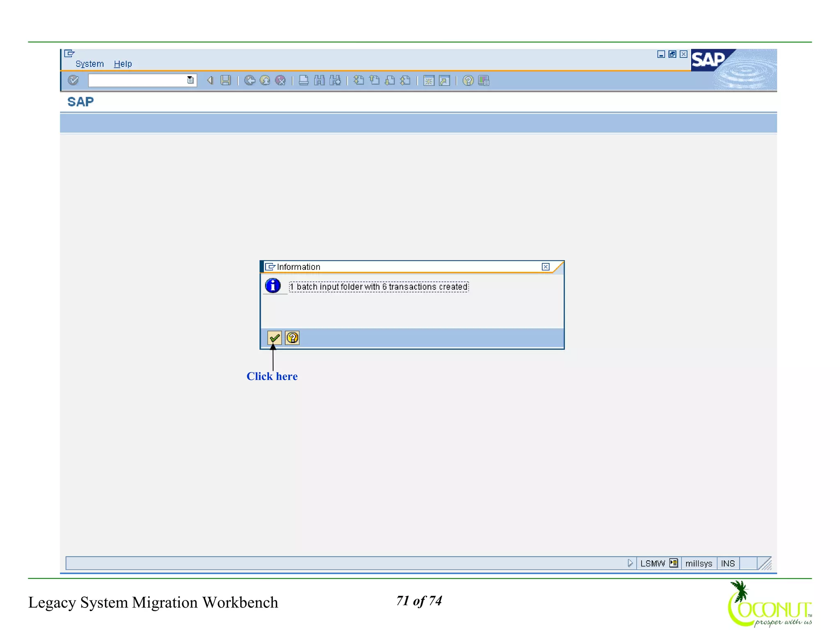Click the Find binoculars icon

(x=320, y=80)
